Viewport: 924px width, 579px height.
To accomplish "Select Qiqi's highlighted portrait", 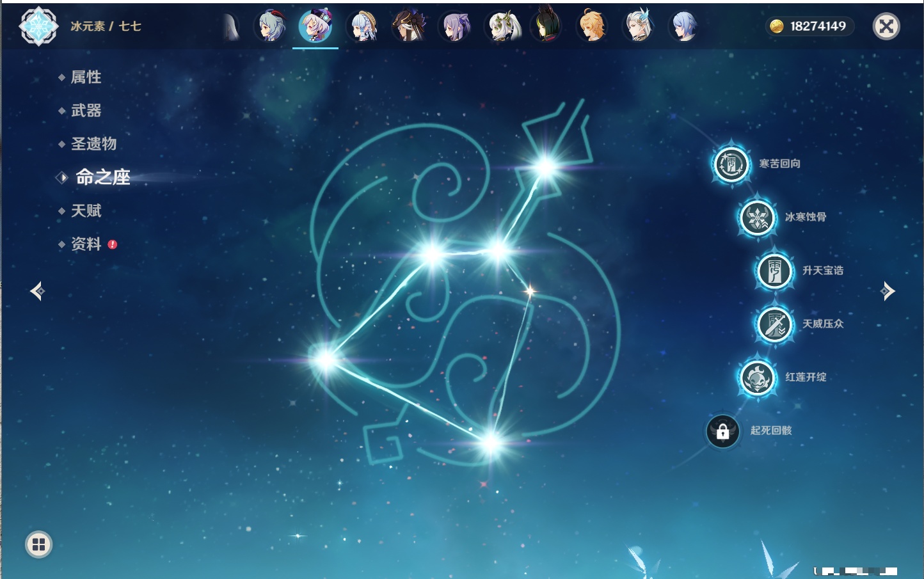I will click(315, 26).
